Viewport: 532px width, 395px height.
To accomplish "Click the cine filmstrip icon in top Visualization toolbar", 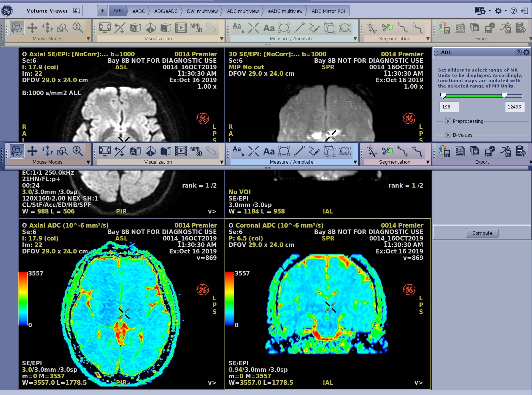I will pos(181,28).
